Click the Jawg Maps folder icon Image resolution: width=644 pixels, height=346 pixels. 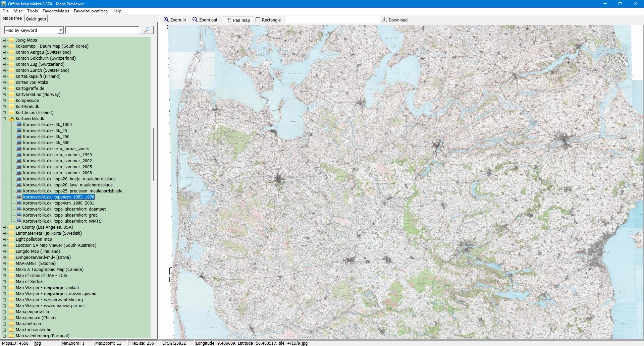coord(11,40)
